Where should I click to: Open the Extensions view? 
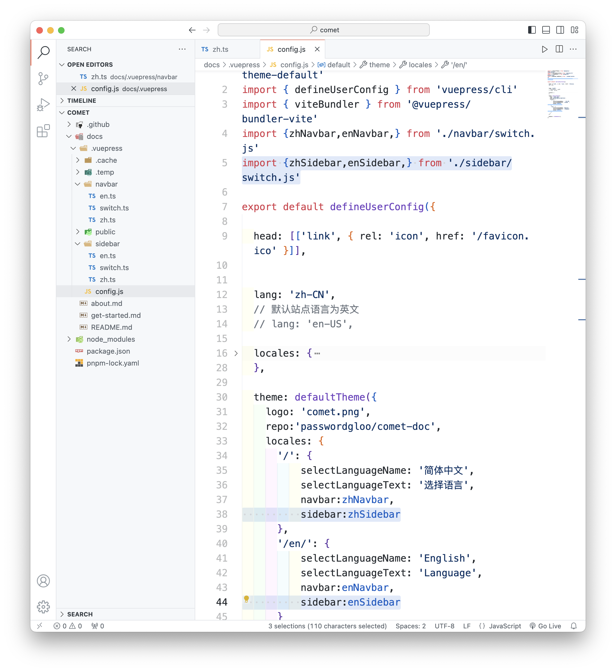(x=43, y=131)
